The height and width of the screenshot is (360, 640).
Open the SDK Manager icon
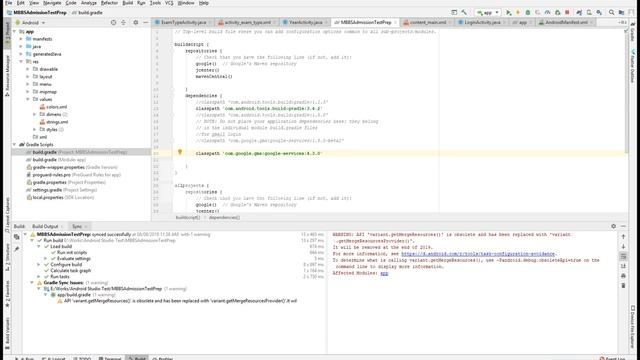coord(599,13)
